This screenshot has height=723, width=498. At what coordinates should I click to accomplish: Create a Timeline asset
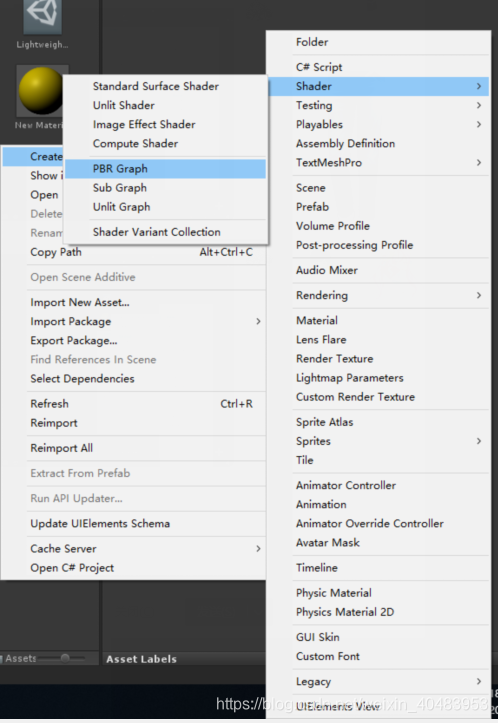point(378,568)
